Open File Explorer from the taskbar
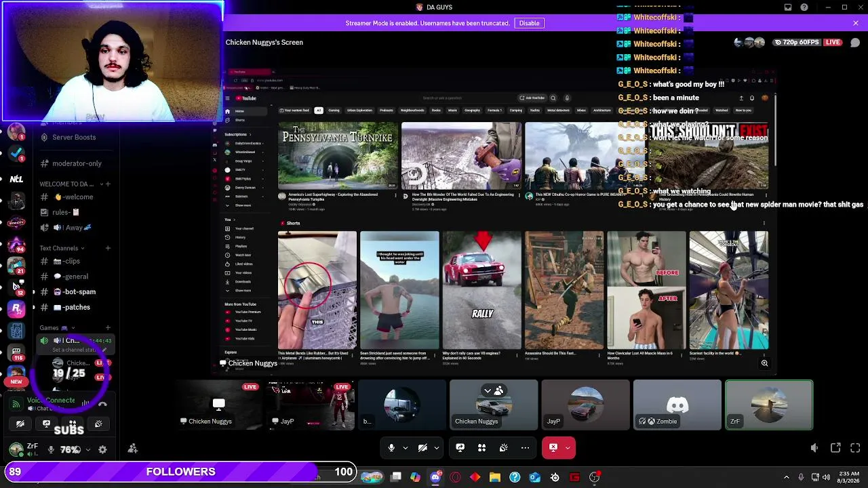This screenshot has width=868, height=488. (x=495, y=477)
